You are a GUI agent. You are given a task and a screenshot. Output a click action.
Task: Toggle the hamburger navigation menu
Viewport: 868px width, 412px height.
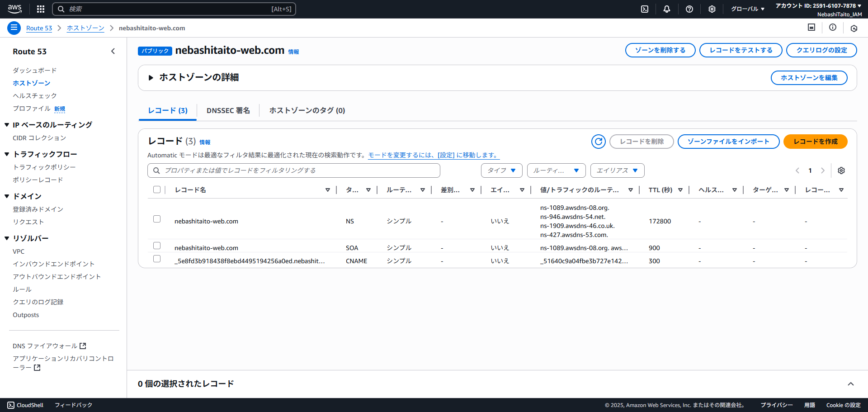pos(14,28)
